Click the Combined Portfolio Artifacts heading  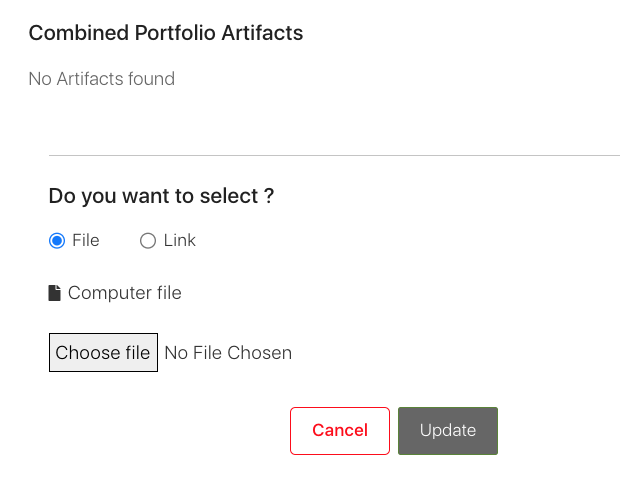click(x=166, y=33)
